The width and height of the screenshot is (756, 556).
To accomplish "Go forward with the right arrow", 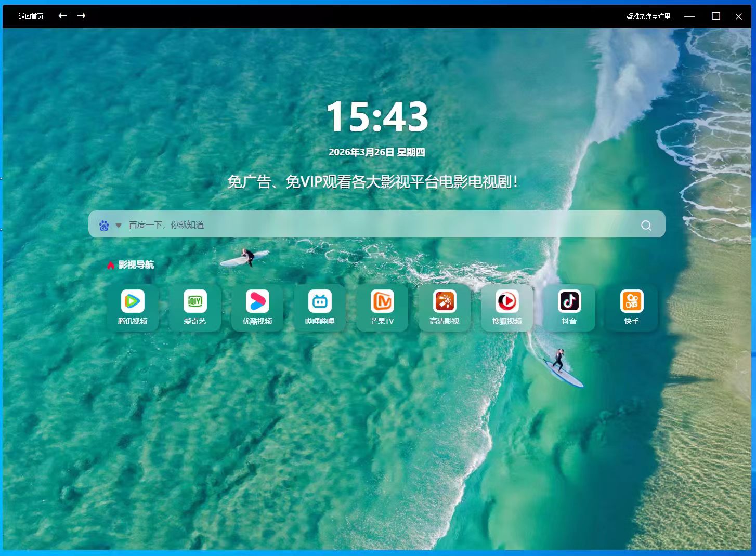I will [x=81, y=16].
